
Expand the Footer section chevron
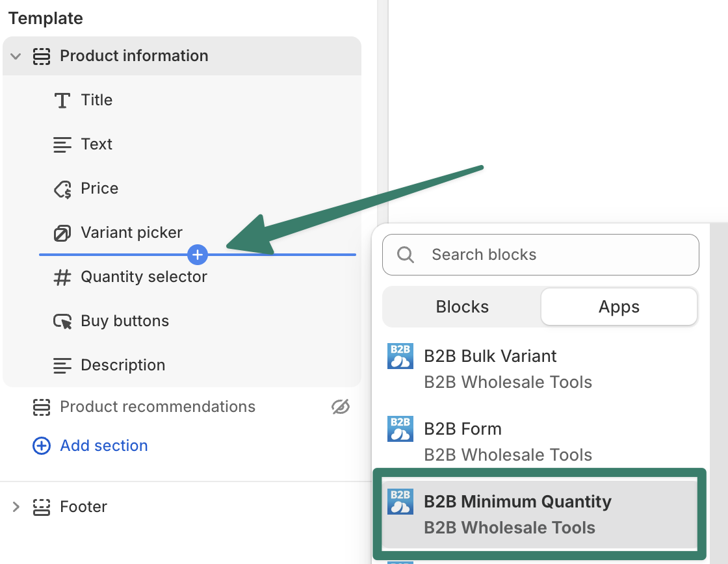pyautogui.click(x=16, y=506)
